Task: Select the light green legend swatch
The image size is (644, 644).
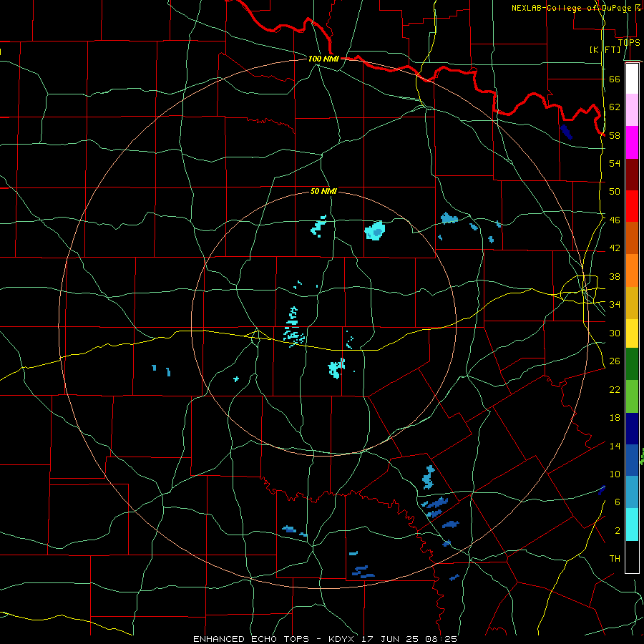Action: point(632,396)
